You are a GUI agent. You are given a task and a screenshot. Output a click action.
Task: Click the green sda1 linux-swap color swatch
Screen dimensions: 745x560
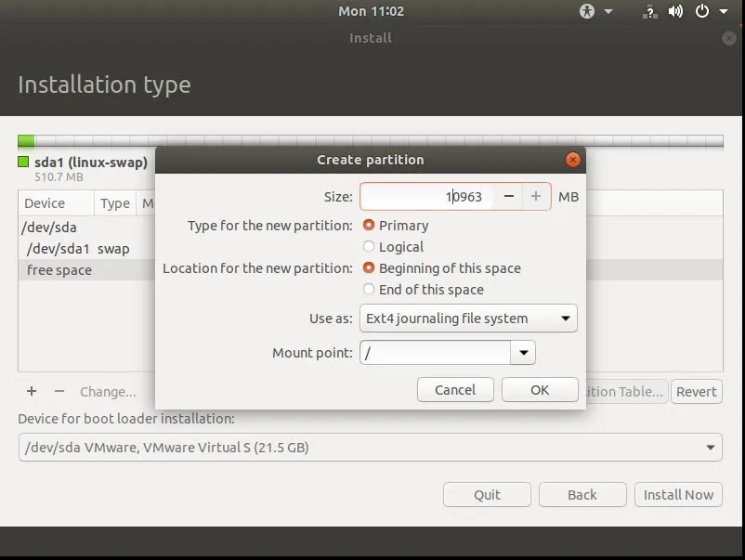click(22, 161)
